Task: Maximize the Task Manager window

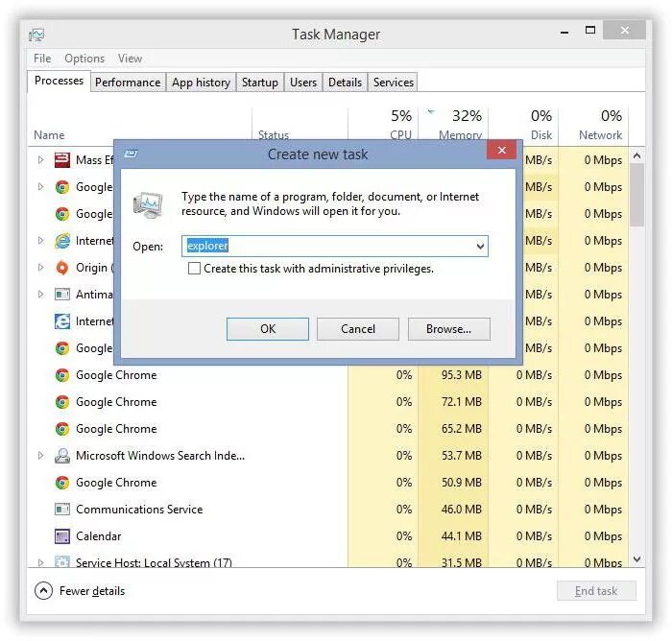Action: click(590, 30)
